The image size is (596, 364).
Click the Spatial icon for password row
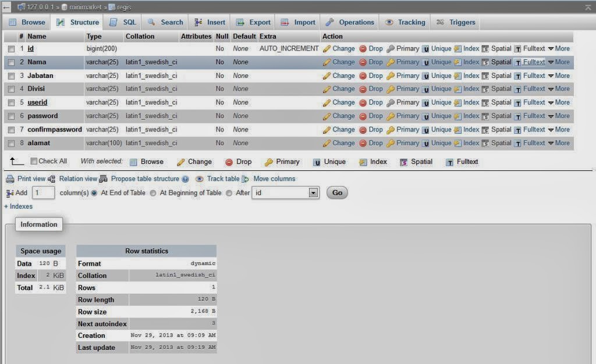(485, 116)
